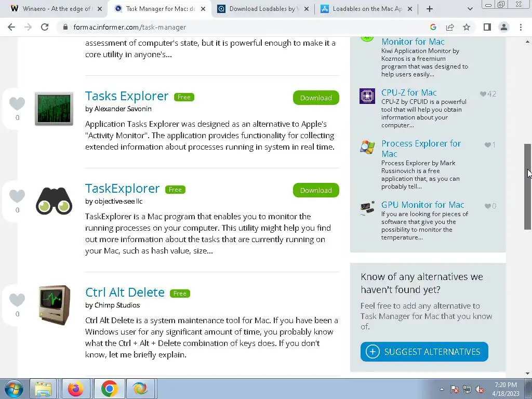The image size is (532, 399).
Task: Share this page icon
Action: 450,27
